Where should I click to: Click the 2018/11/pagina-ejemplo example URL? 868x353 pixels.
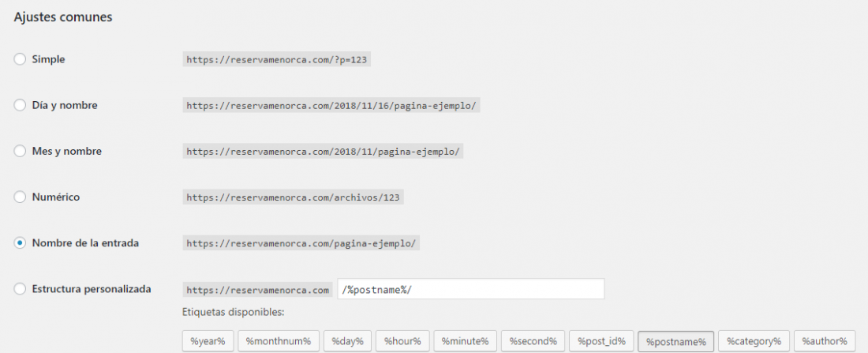[x=323, y=152]
